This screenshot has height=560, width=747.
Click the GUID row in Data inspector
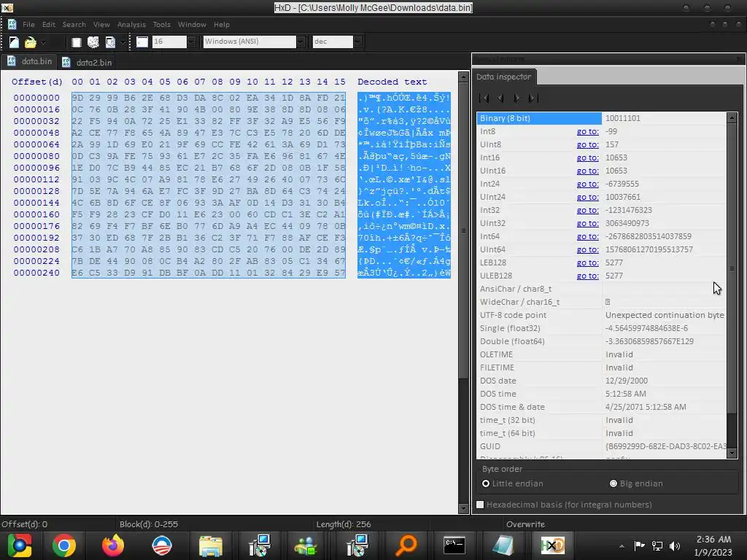[x=602, y=446]
